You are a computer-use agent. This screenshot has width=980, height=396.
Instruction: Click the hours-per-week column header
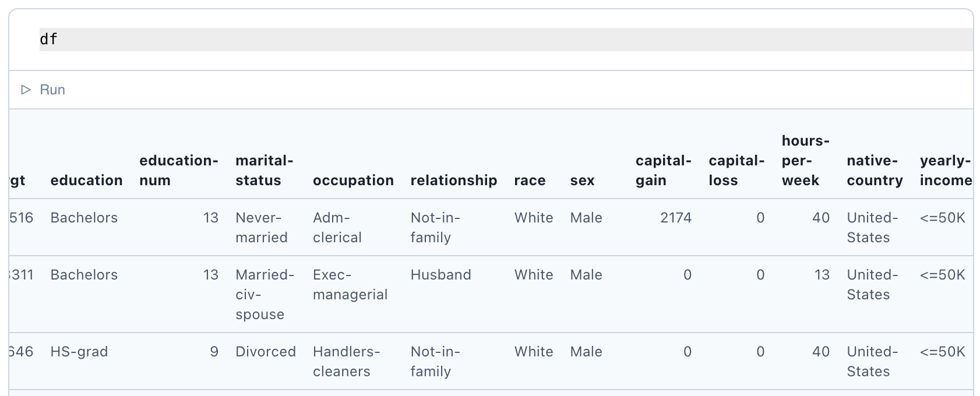pos(806,161)
